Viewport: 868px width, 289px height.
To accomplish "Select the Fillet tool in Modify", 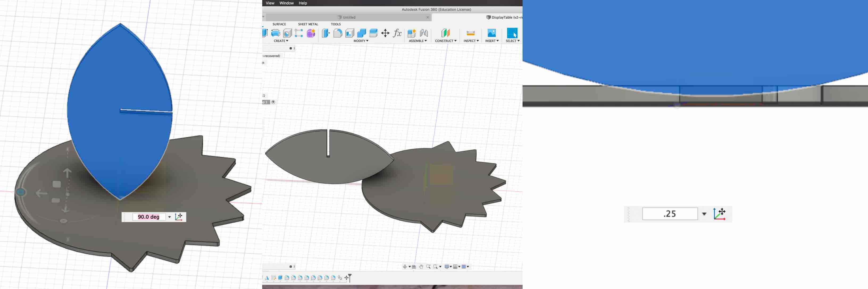I will point(338,33).
